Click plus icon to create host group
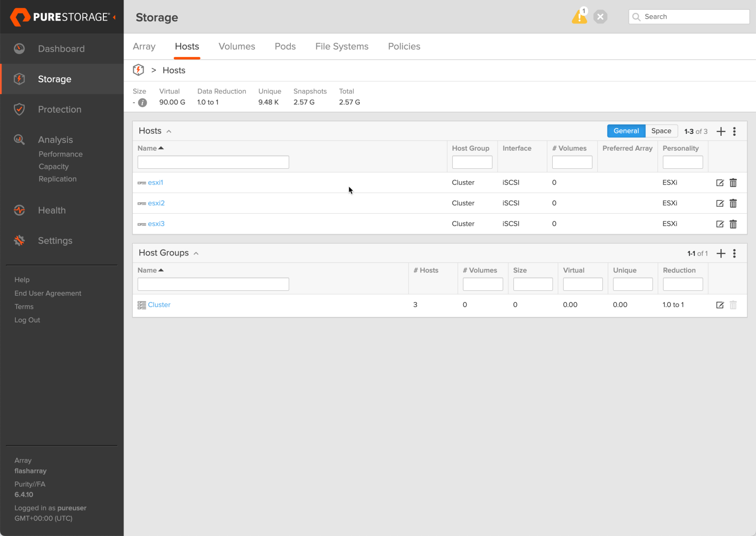 (x=721, y=253)
